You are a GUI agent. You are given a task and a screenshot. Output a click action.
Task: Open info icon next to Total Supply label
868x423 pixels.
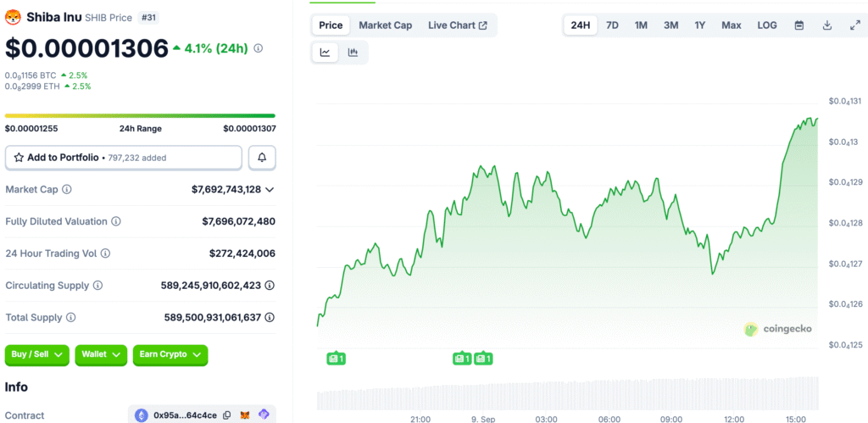coord(71,318)
